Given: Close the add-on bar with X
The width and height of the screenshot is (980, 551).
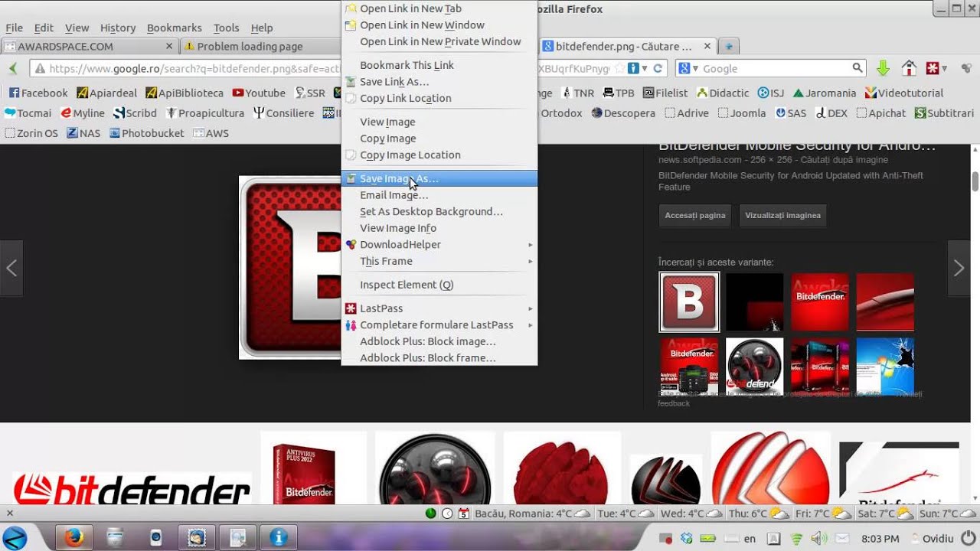Looking at the screenshot, I should coord(10,514).
